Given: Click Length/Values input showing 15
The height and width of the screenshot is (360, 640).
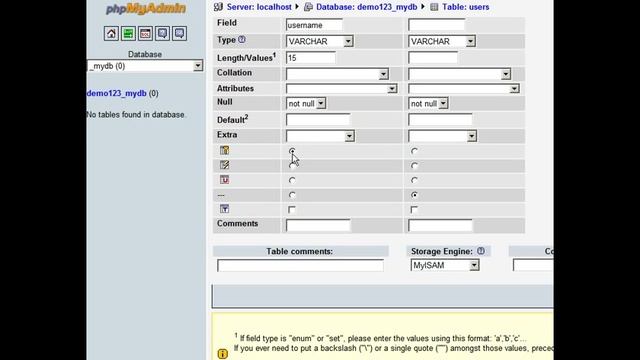Looking at the screenshot, I should coord(311,58).
